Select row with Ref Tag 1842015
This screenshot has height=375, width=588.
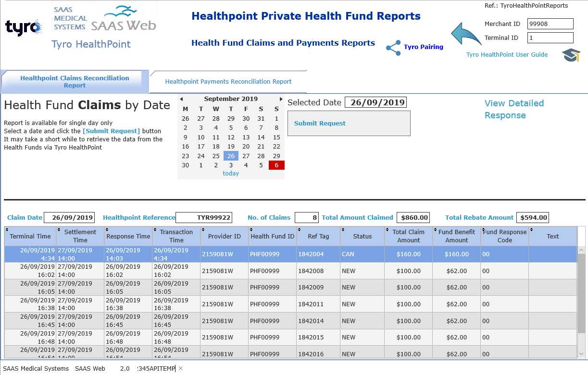[x=290, y=337]
